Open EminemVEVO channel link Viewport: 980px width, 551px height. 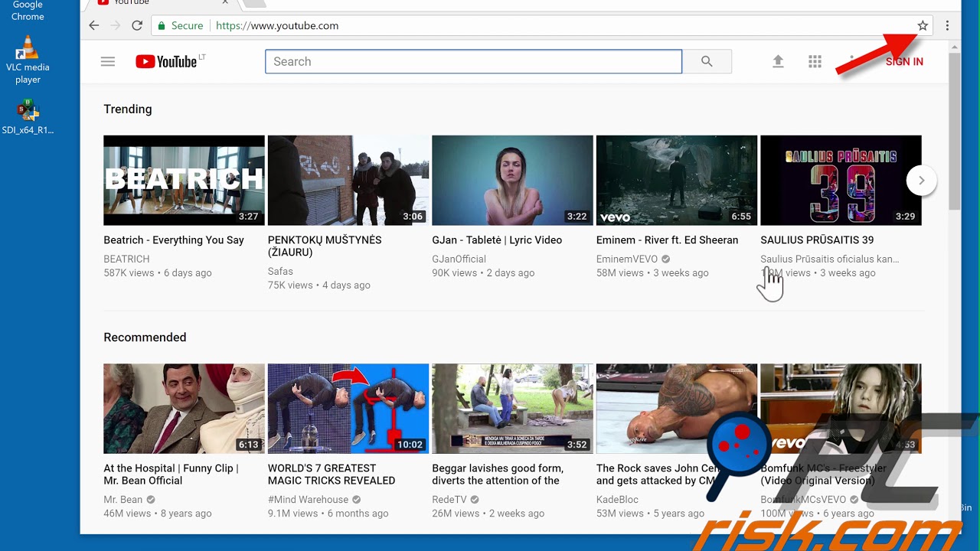[x=627, y=259]
